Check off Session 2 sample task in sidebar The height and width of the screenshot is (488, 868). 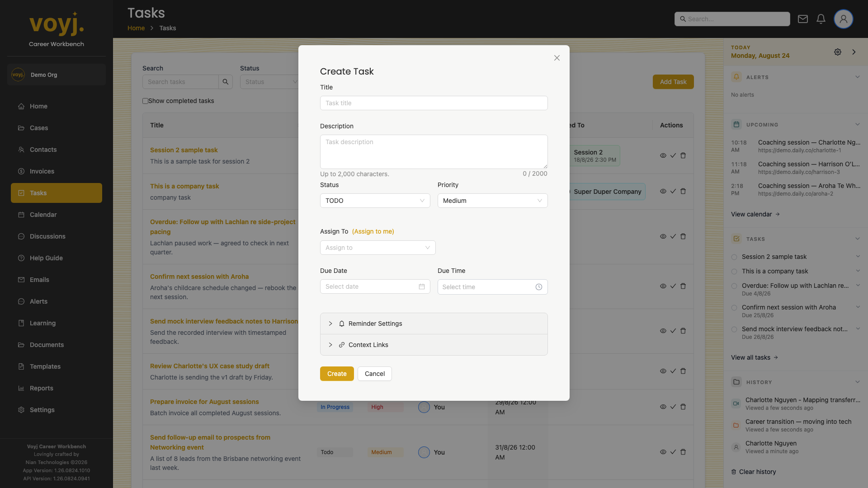pos(734,257)
